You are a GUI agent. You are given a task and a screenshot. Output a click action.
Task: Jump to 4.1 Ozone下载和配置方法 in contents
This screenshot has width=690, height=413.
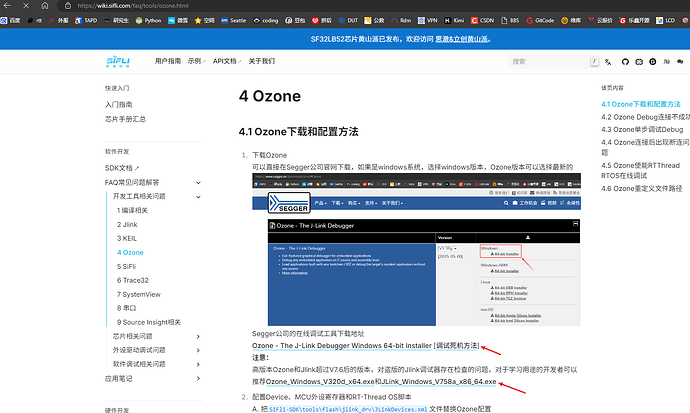(x=641, y=104)
